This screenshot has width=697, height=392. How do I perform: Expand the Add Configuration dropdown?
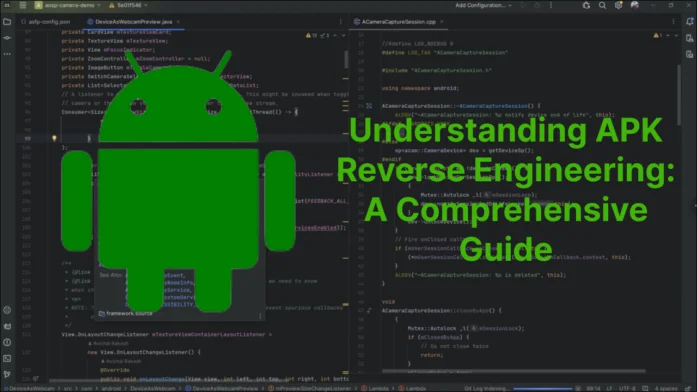click(x=483, y=5)
